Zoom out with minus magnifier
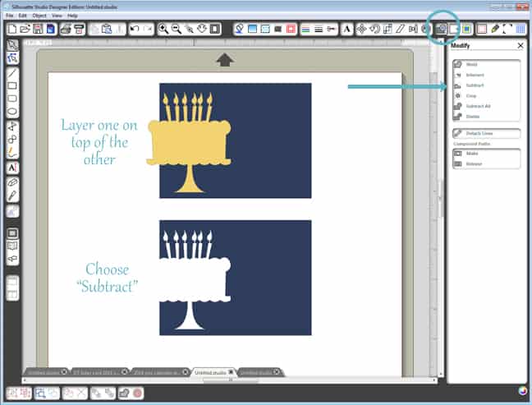Screen dimensions: 532x405 (x=176, y=29)
